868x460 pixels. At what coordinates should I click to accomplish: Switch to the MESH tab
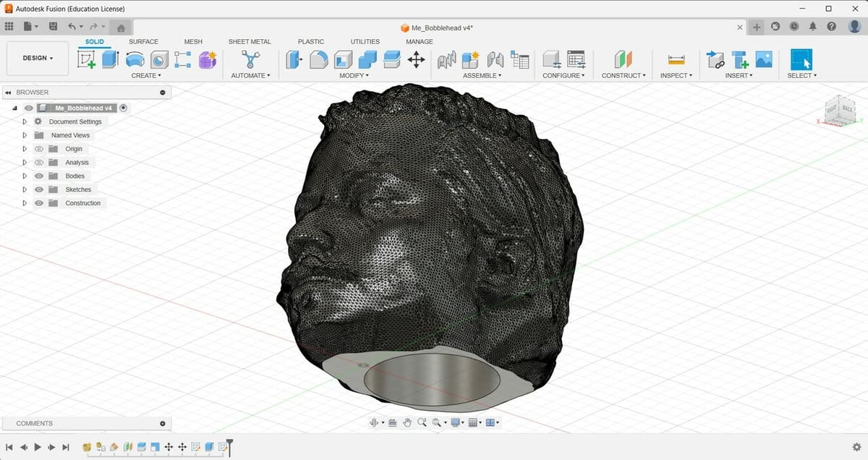pyautogui.click(x=193, y=42)
